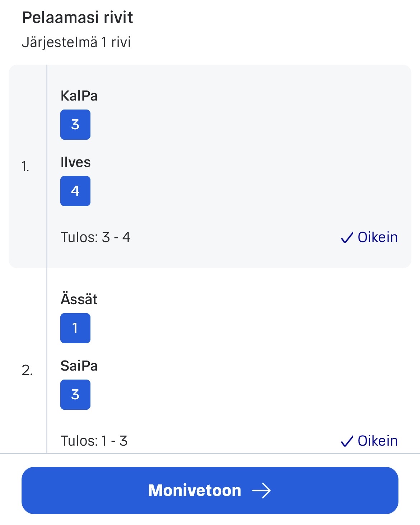Tap Ässät score box showing 1
The image size is (420, 525).
(75, 328)
